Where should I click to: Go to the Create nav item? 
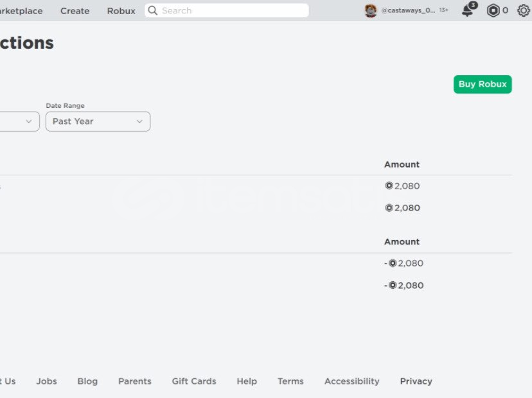75,11
